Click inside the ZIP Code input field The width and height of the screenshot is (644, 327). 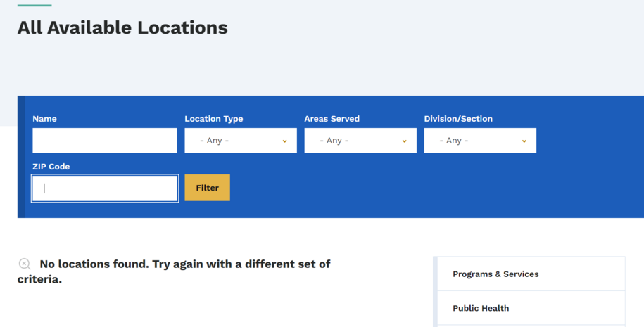point(105,188)
